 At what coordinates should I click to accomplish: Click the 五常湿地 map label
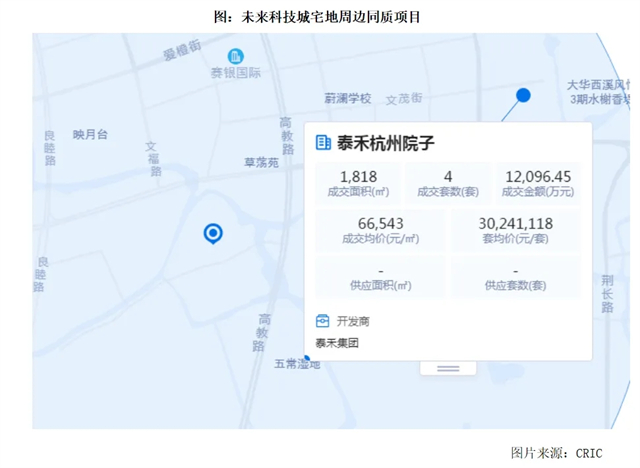click(297, 364)
